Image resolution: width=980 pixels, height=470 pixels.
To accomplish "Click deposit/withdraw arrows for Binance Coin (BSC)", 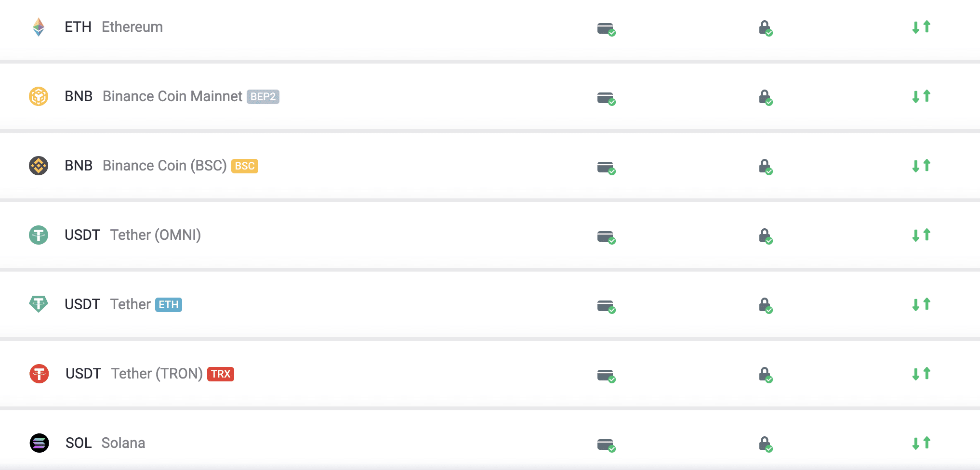I will click(921, 166).
